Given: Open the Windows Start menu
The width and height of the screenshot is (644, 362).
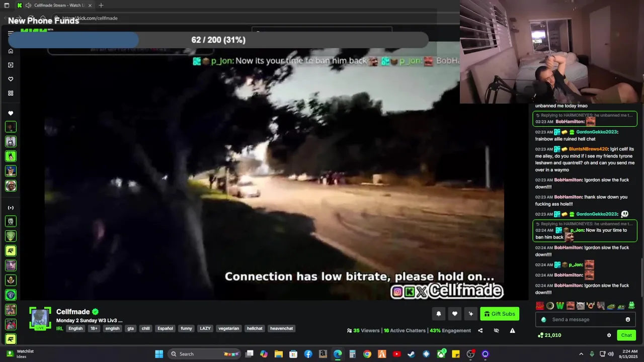Looking at the screenshot, I should pyautogui.click(x=159, y=354).
